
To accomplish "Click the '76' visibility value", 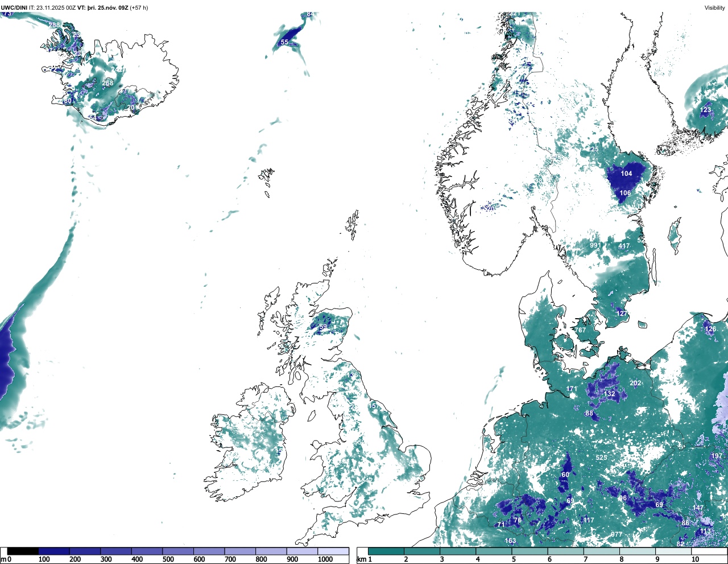I will coord(517,520).
